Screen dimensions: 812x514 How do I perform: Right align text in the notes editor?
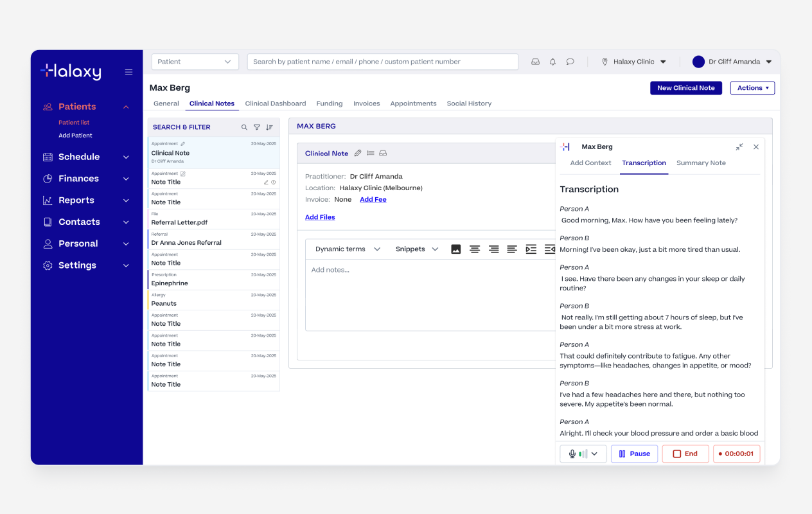point(493,249)
